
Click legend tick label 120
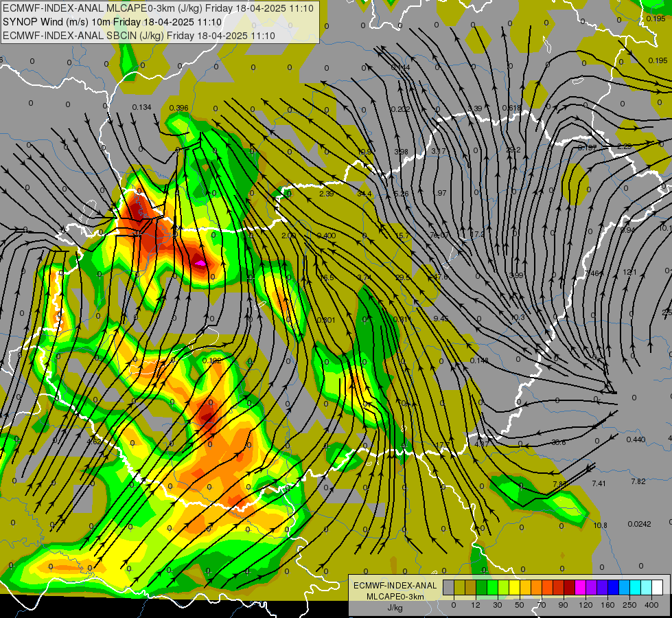coord(586,605)
